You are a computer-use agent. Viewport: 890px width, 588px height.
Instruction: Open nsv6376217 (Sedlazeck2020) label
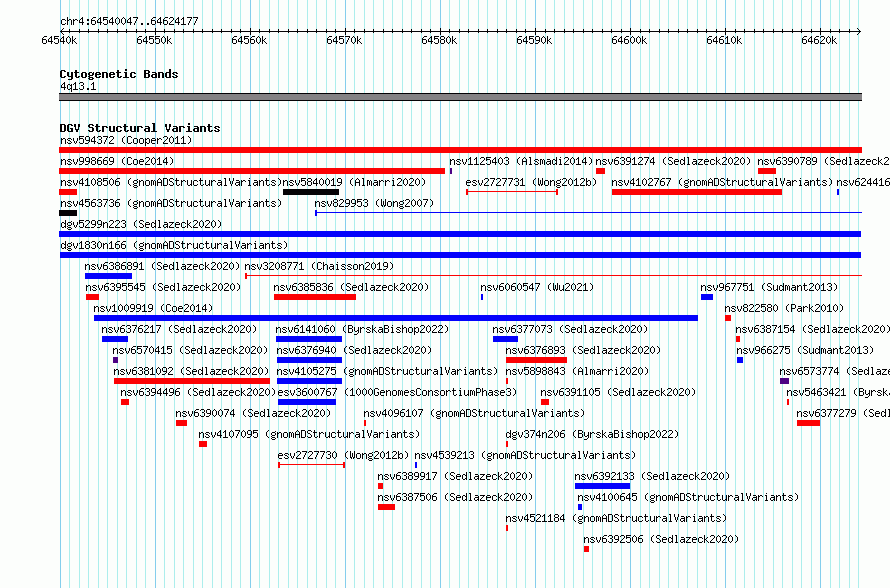click(x=179, y=329)
